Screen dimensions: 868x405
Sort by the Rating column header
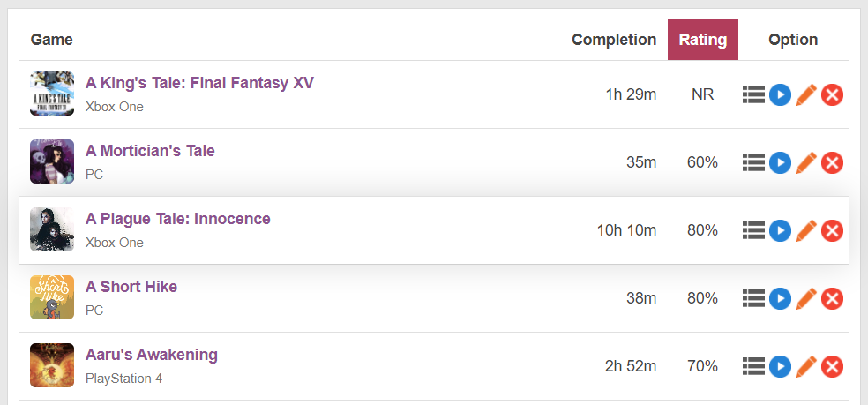[702, 40]
